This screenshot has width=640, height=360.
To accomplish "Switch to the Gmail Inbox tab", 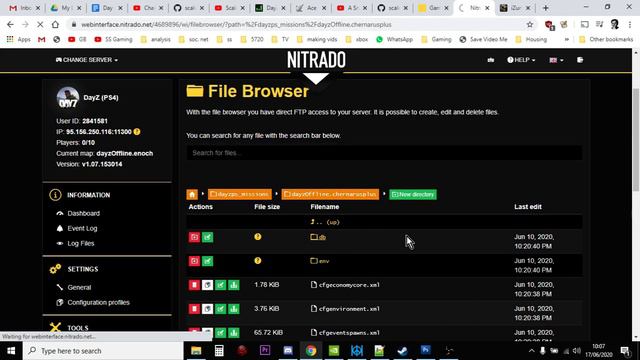I will click(24, 8).
